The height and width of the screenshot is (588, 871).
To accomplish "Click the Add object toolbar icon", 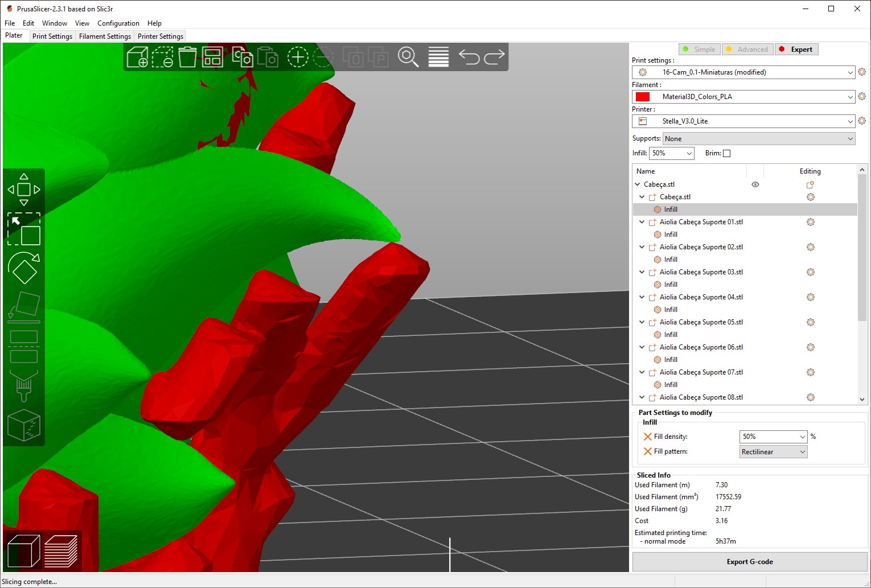I will point(137,57).
